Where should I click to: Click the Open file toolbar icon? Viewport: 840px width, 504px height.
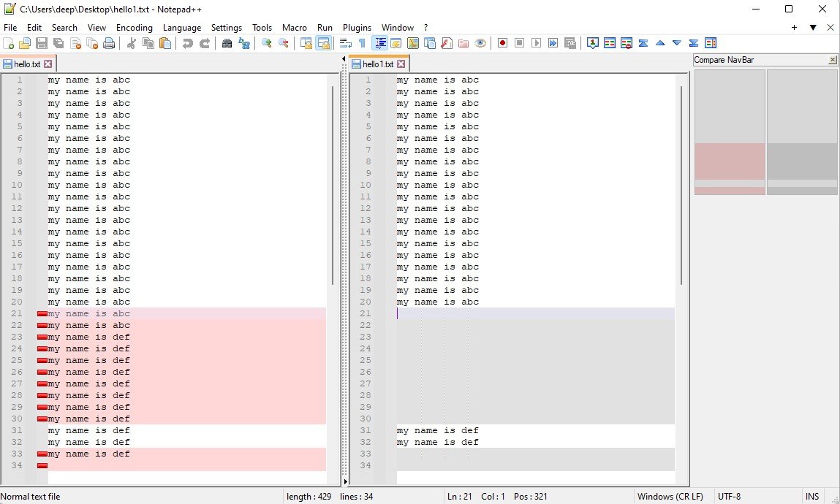click(25, 43)
